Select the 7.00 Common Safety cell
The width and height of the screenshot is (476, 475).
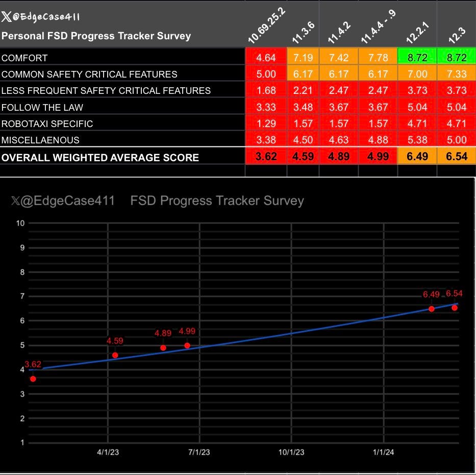click(x=417, y=74)
